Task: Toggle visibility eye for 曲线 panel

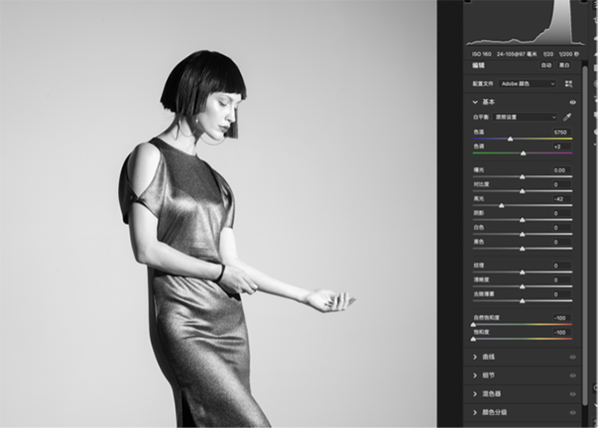Action: 573,355
